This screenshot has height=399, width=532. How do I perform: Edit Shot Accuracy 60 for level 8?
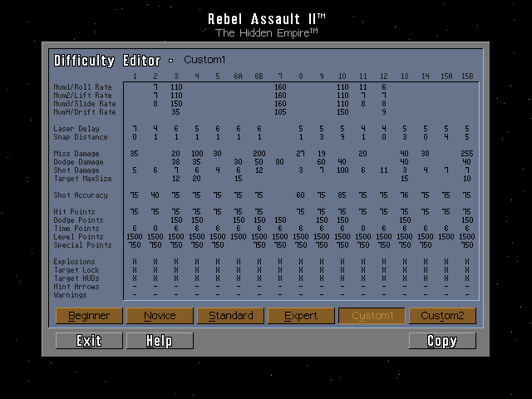(300, 195)
